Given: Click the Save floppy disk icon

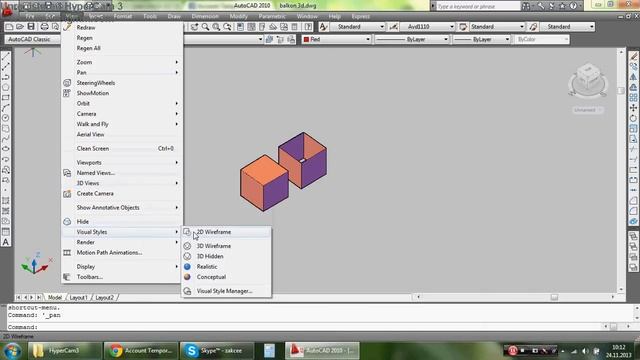Looking at the screenshot, I should 31,27.
